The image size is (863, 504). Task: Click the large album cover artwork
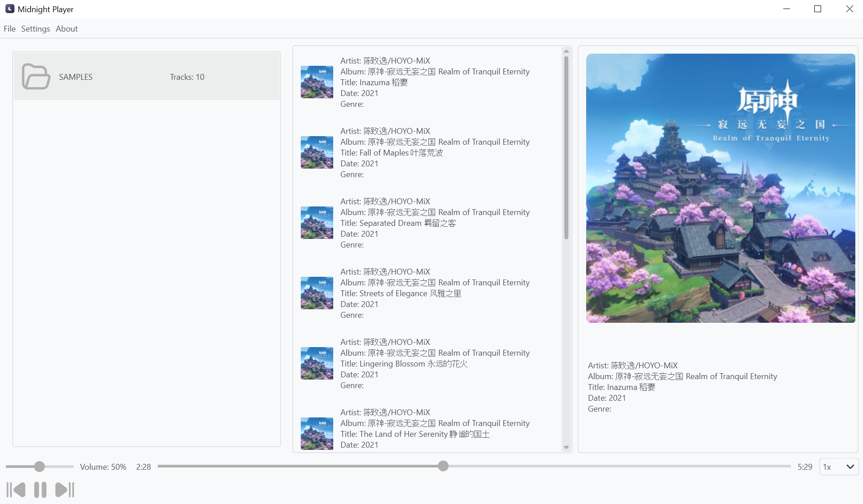(721, 188)
